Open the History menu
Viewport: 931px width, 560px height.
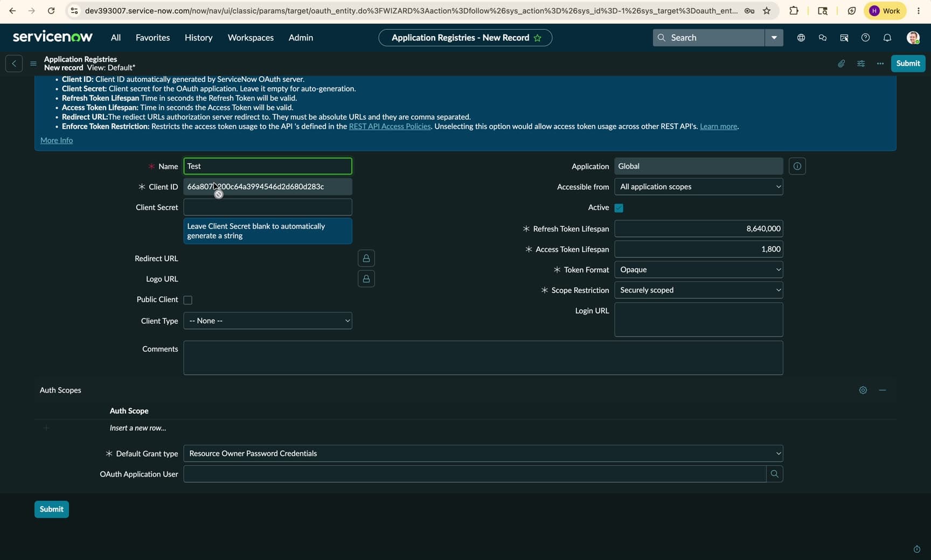[x=198, y=38]
